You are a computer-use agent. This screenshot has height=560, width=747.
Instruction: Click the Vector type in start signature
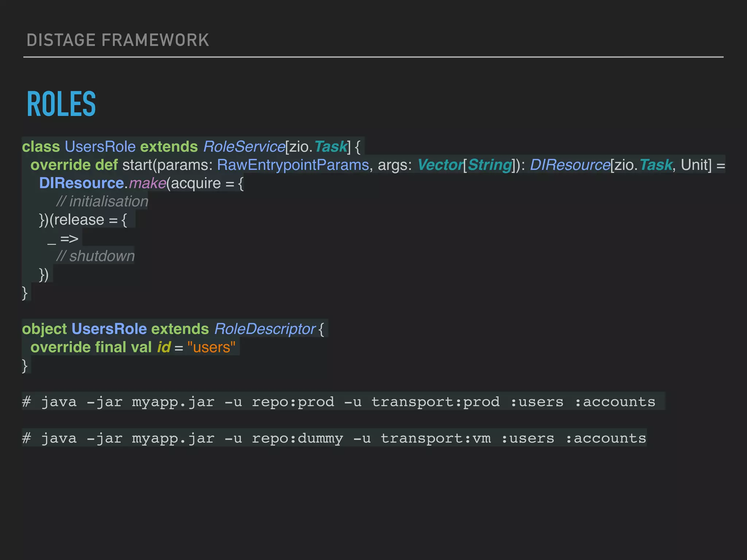point(440,165)
